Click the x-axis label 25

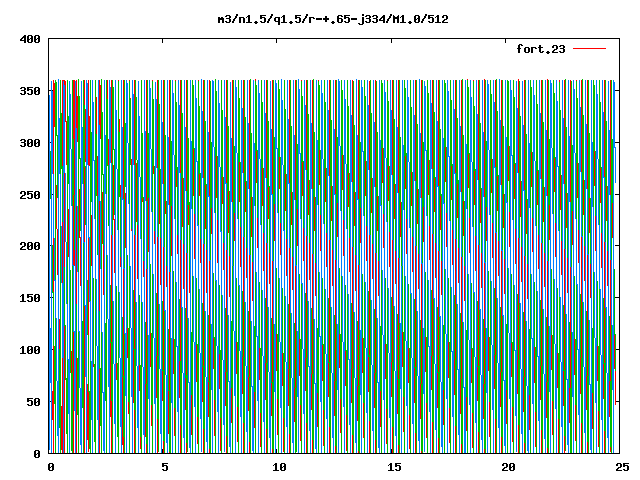point(622,467)
